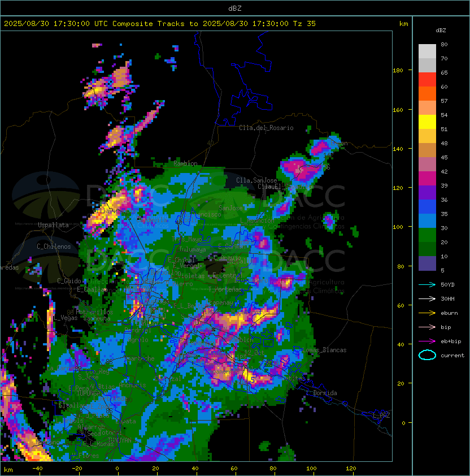Click the TUNUYAN place label
Image resolution: width=470 pixels, height=476 pixels.
click(120, 440)
